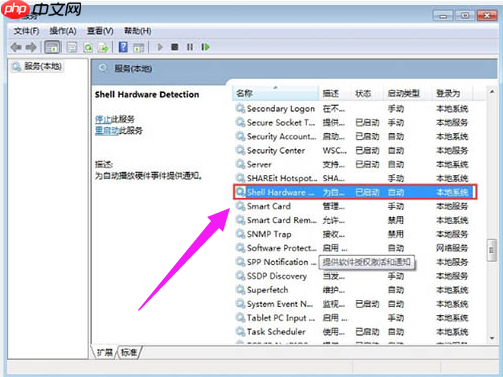Click 本地服务 in SSDP Discovery row
503x377 pixels.
452,276
